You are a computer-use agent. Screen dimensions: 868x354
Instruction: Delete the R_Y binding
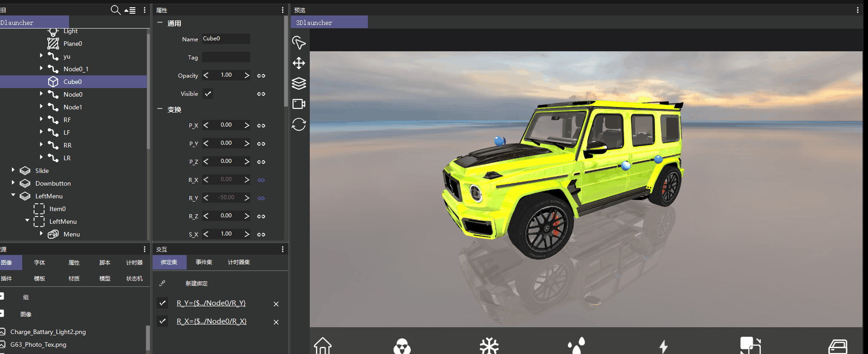click(276, 304)
